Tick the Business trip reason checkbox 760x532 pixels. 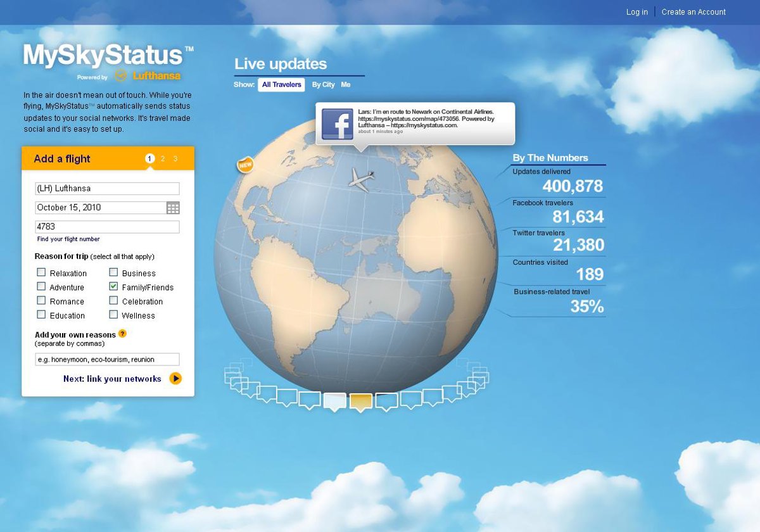tap(113, 272)
